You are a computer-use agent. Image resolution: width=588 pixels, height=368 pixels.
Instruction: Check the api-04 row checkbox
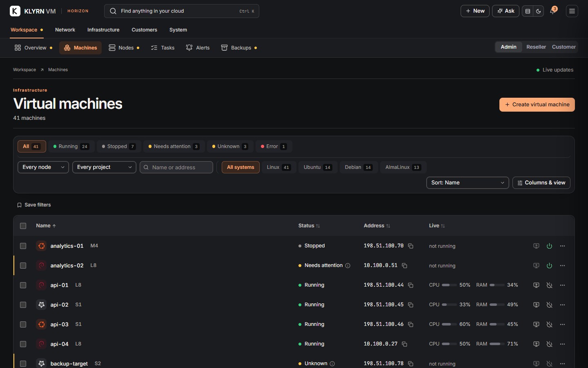pos(23,344)
